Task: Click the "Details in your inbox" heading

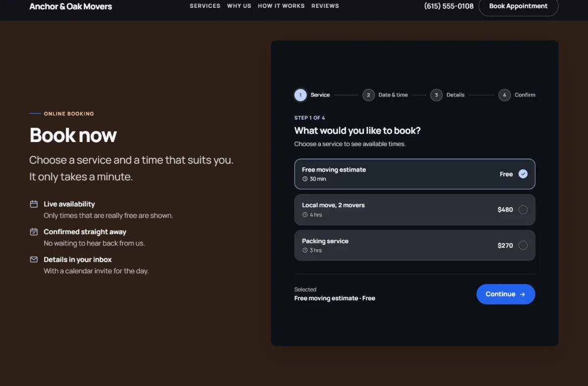Action: 77,260
